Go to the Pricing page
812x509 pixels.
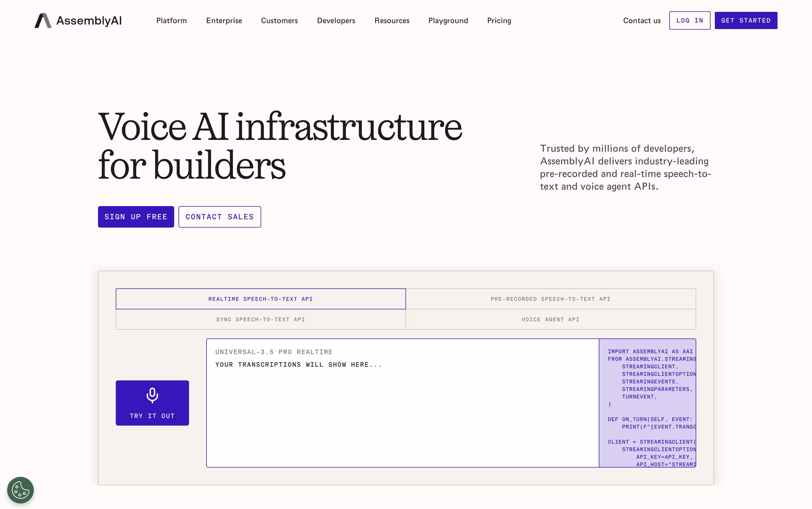pyautogui.click(x=499, y=20)
